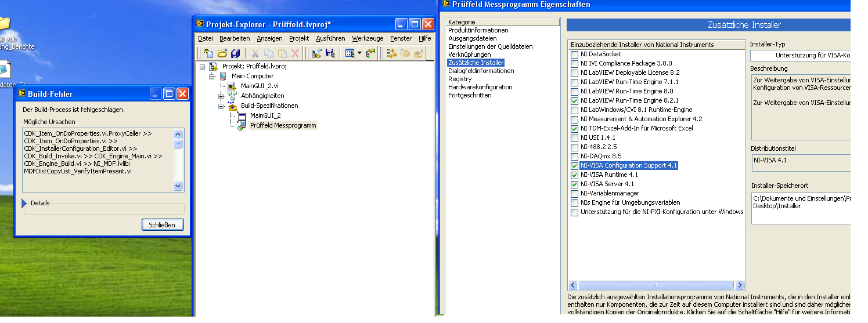Select the Verknüpfungen category
Screen dimensions: 868x323
click(469, 55)
